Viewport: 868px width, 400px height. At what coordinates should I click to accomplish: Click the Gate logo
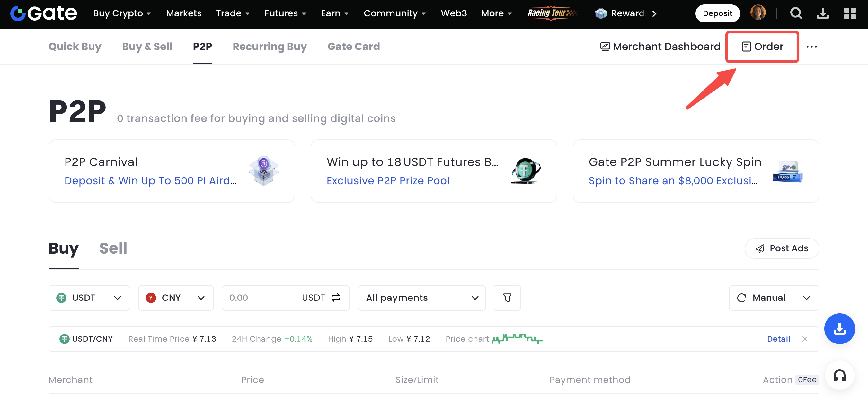click(44, 13)
